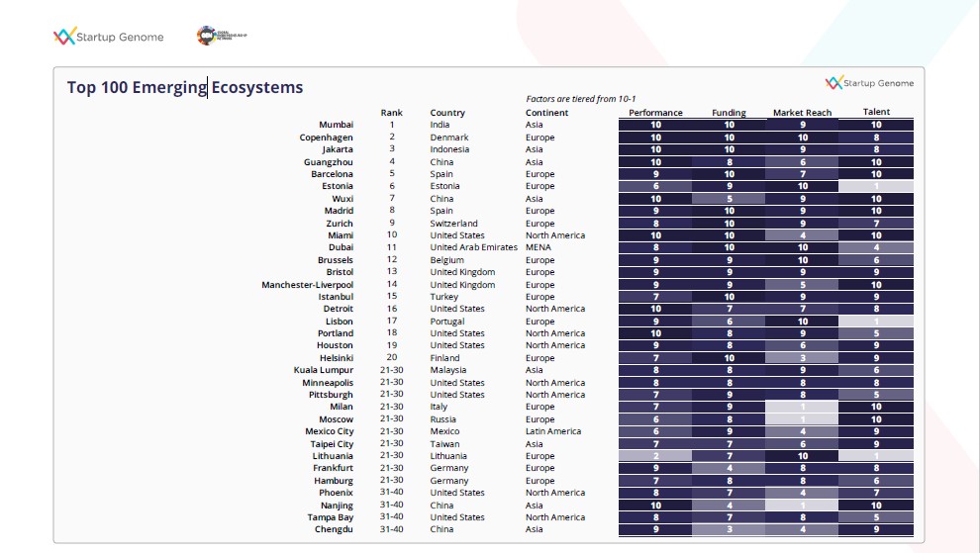Select the Mexico City ecosystem name

pos(330,431)
